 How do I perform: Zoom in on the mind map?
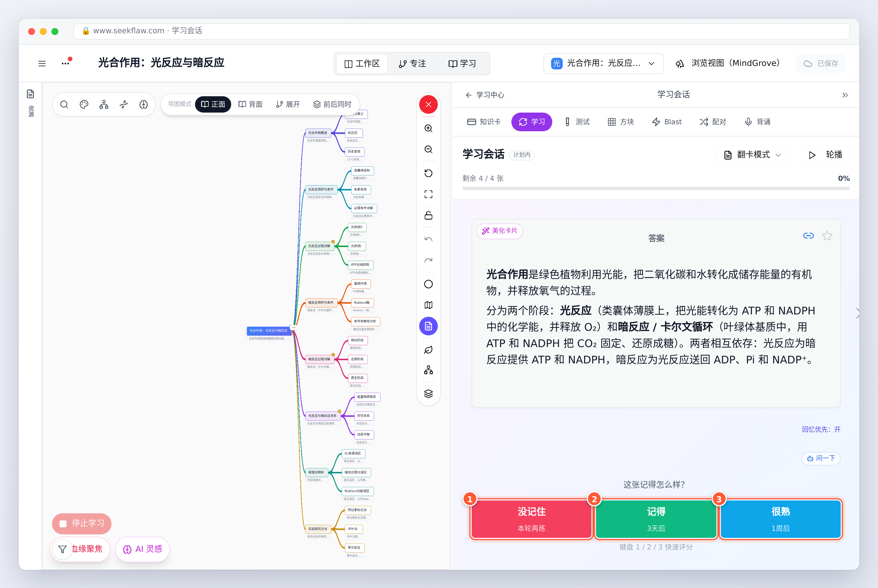point(428,128)
